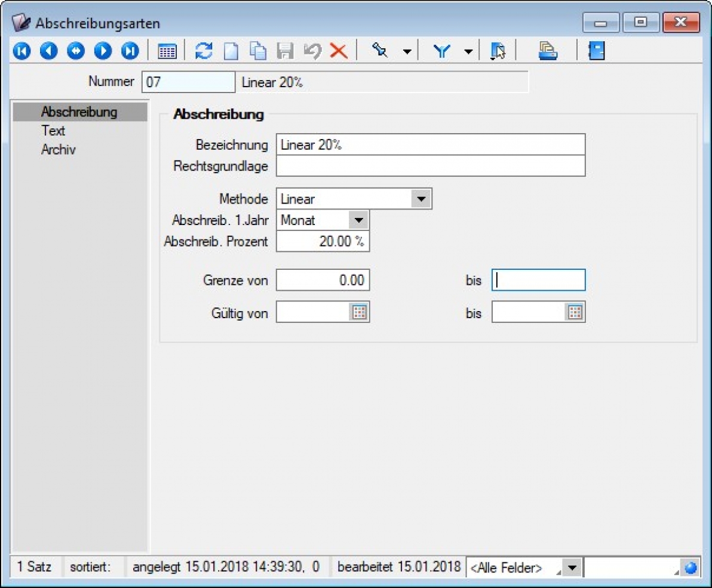
Task: Open the Gültig bis calendar picker
Action: point(575,312)
